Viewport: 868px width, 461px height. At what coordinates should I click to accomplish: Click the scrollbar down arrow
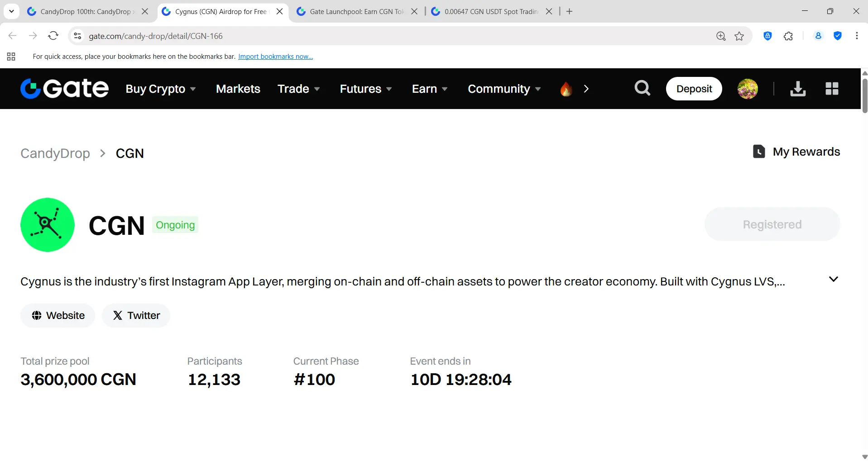coord(864,457)
